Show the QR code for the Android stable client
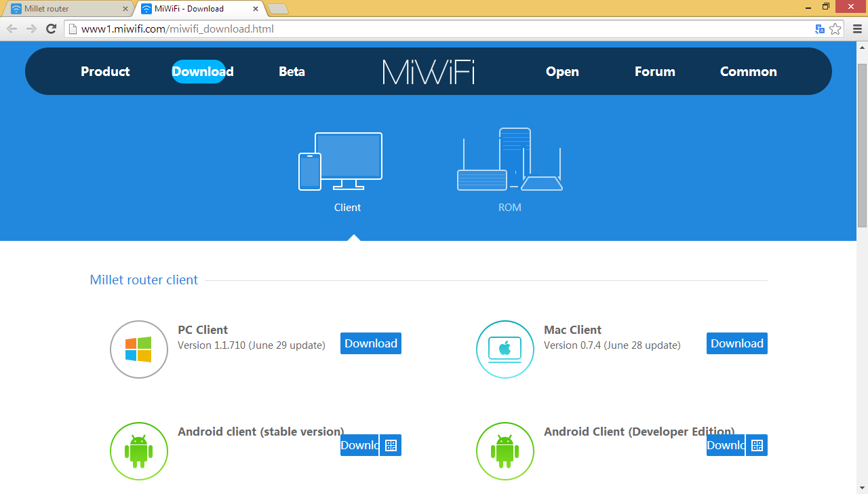 coord(391,445)
